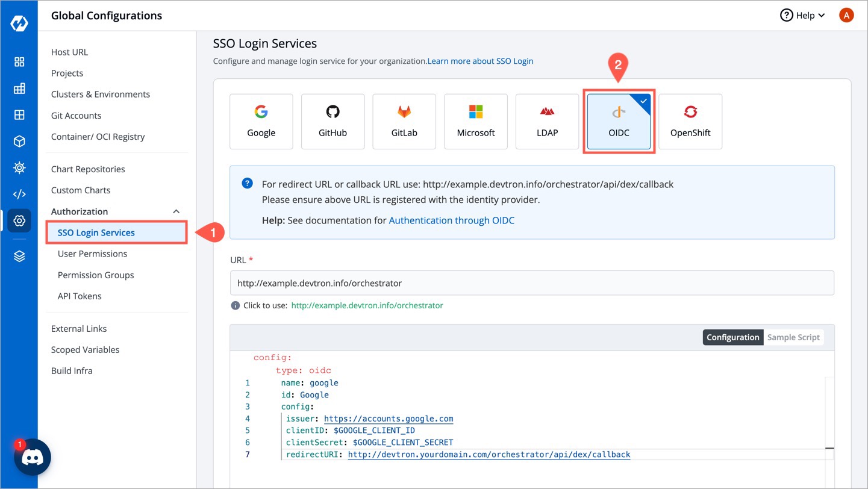This screenshot has width=868, height=489.
Task: Click the Learn more about SSO Login link
Action: [x=480, y=61]
